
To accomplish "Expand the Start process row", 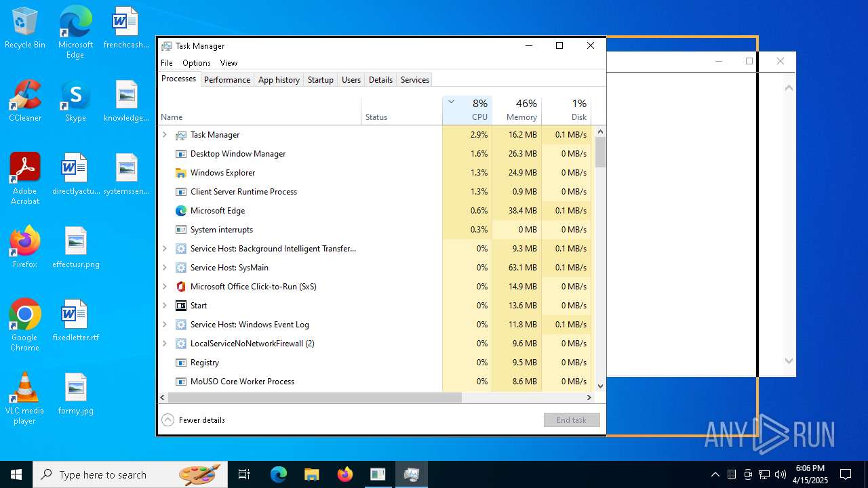I will pyautogui.click(x=164, y=306).
